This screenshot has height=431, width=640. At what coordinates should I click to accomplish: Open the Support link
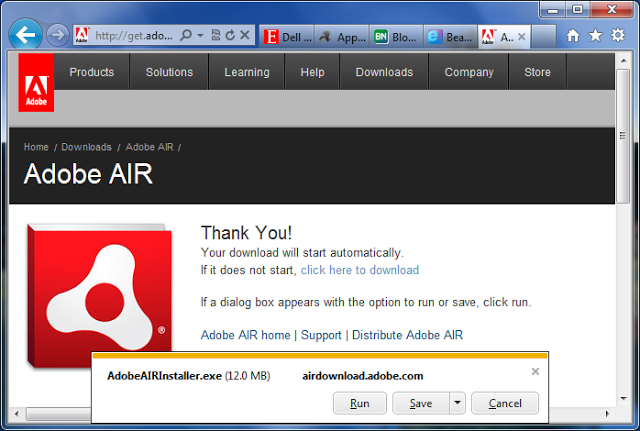point(321,335)
